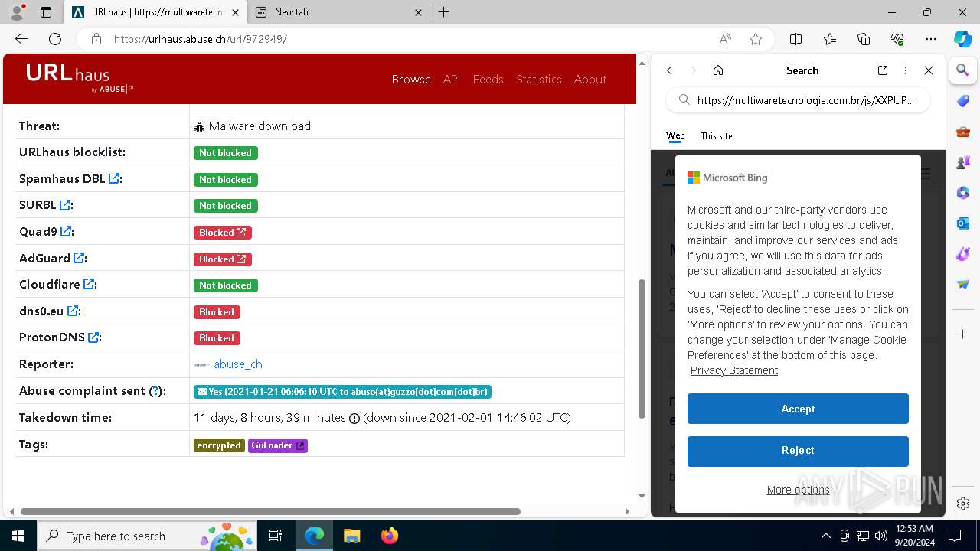
Task: Open Browser essentials heart icon
Action: [x=897, y=39]
